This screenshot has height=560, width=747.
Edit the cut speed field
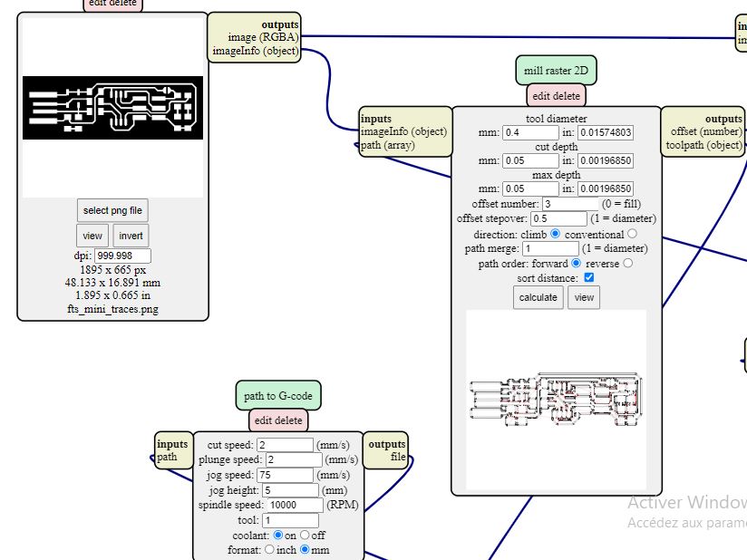(285, 445)
